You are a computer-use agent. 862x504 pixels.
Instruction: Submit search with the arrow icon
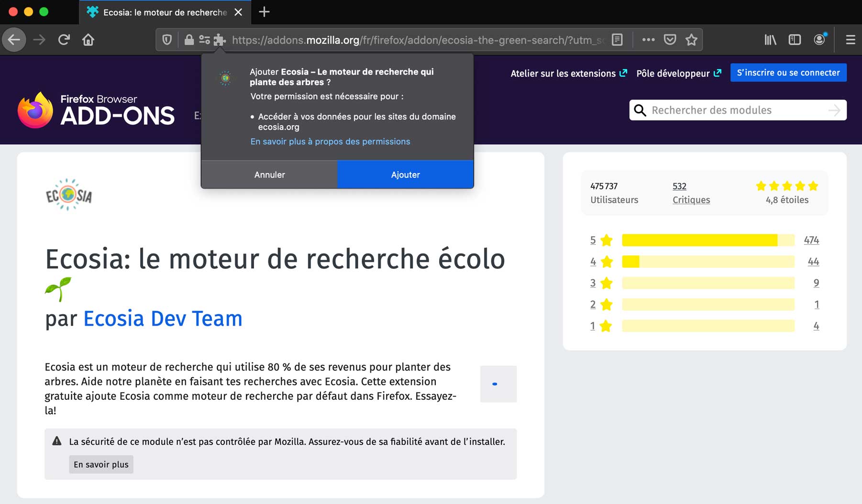834,110
